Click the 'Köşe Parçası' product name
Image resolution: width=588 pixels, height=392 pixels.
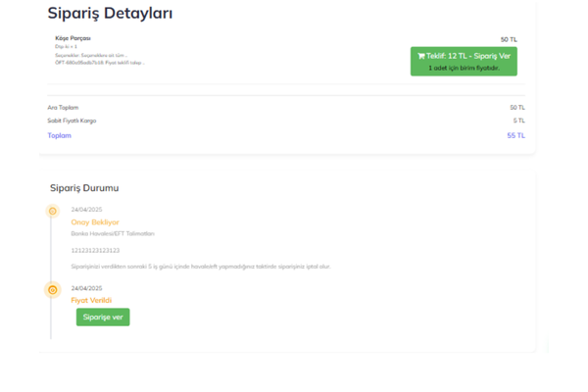(73, 38)
